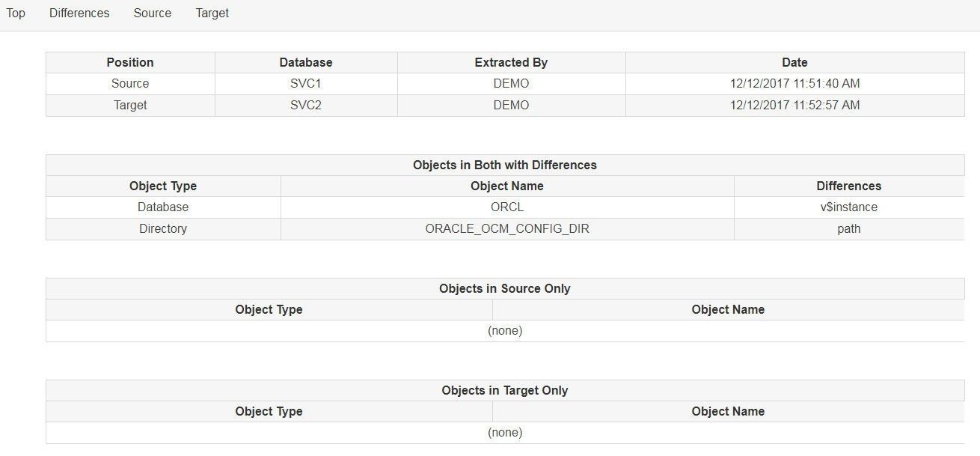Click the SVC1 database cell
This screenshot has height=456, width=980.
click(306, 84)
